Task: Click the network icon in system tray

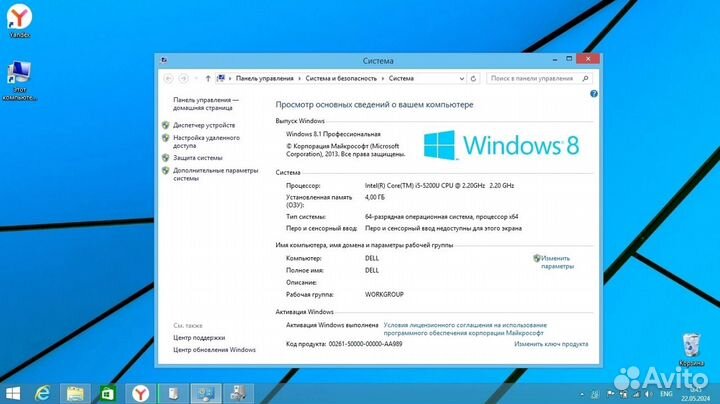Action: pos(636,394)
